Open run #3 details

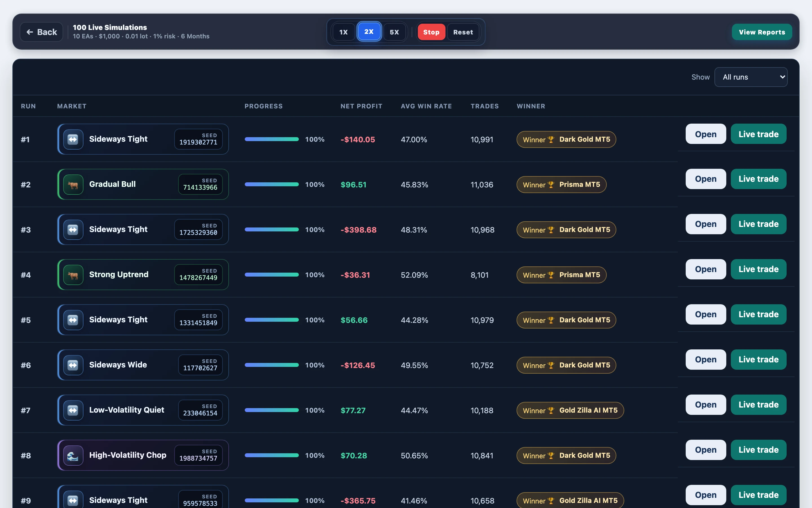(x=706, y=224)
